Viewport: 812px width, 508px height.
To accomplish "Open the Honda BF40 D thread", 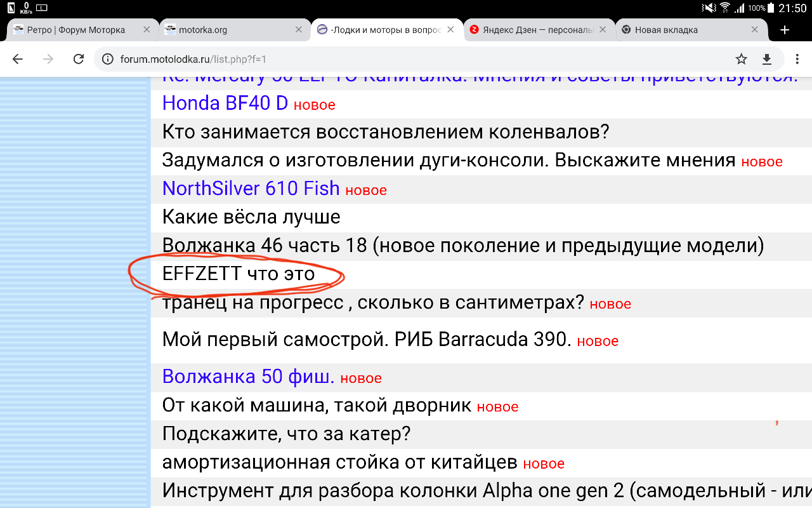I will (x=225, y=103).
